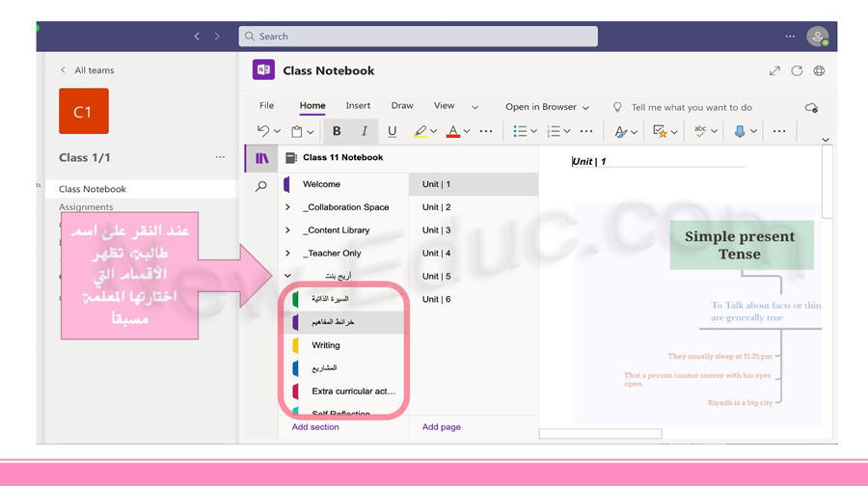Start dictation with the microphone icon
Screen dimensions: 868x486
coord(740,131)
